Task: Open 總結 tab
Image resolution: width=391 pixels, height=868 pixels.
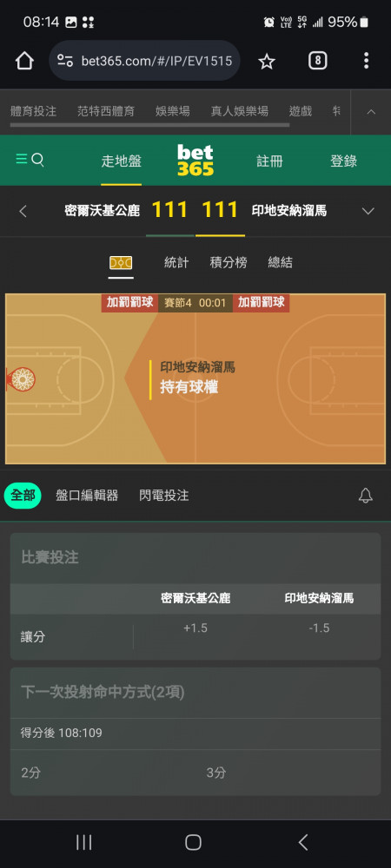Action: pyautogui.click(x=280, y=262)
